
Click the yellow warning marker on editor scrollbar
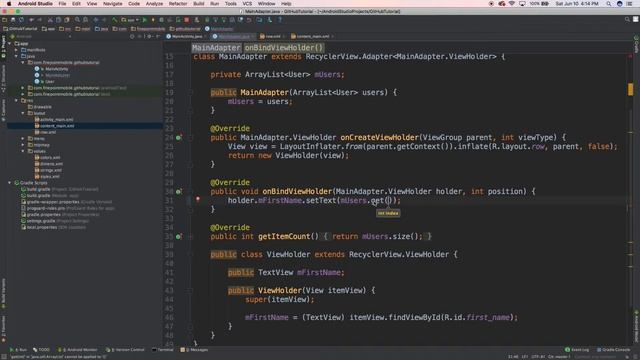[x=631, y=89]
